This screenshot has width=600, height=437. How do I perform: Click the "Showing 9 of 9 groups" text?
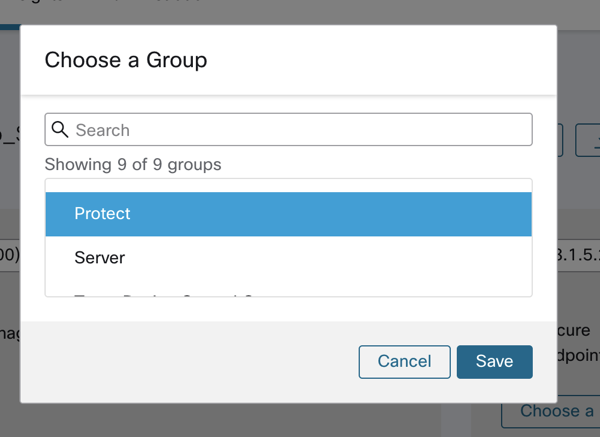133,164
